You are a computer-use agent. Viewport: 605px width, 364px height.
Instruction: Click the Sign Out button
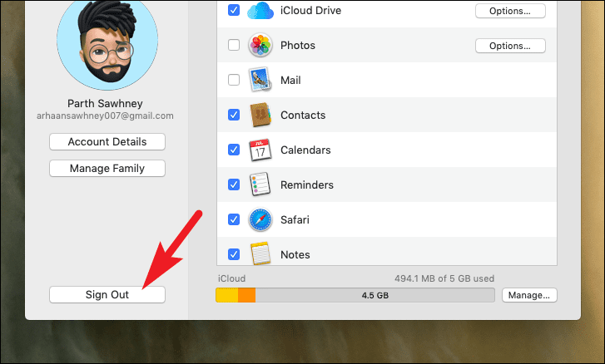(107, 295)
